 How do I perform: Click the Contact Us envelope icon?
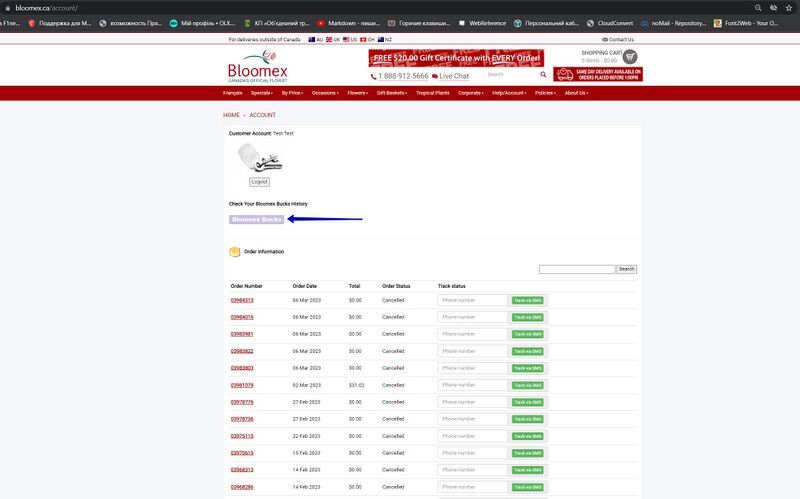[x=605, y=39]
